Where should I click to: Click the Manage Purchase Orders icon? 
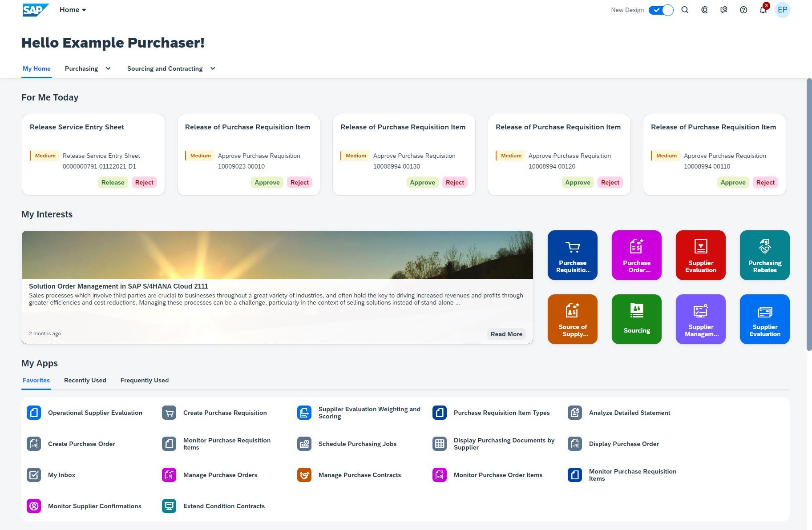(x=169, y=475)
